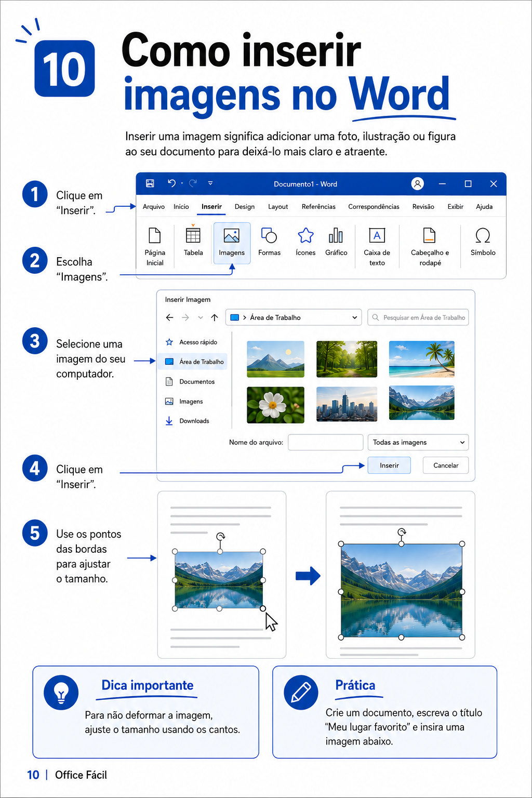Screen dimensions: 532x798
Task: Click the Cancelar button
Action: (446, 465)
